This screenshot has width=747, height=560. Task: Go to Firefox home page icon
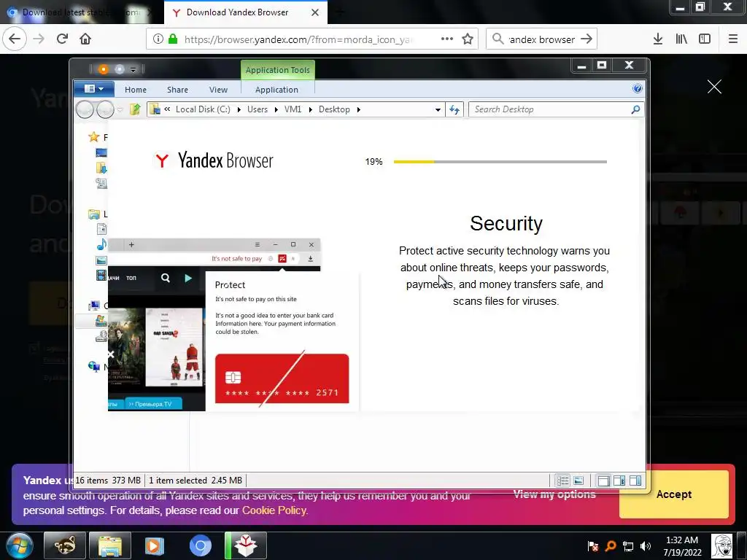[85, 39]
